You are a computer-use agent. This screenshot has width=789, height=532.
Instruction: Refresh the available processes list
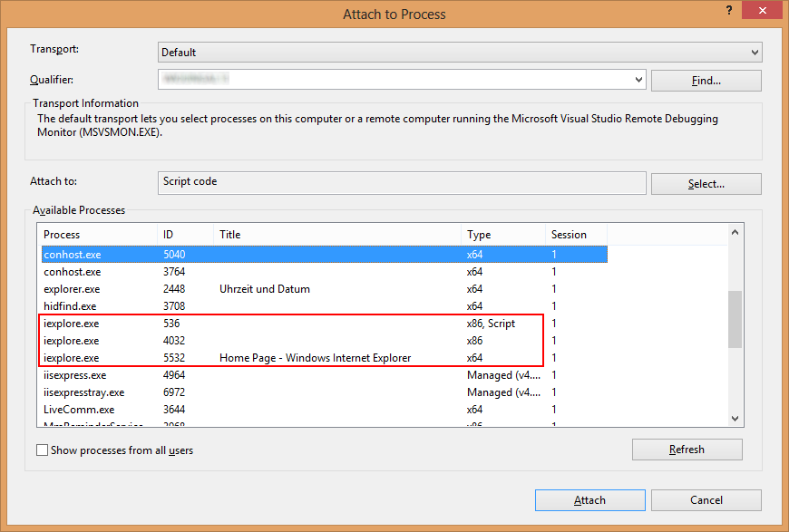pos(687,450)
